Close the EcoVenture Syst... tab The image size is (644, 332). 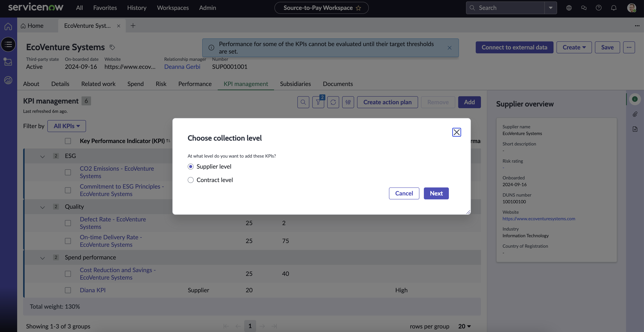tap(119, 26)
